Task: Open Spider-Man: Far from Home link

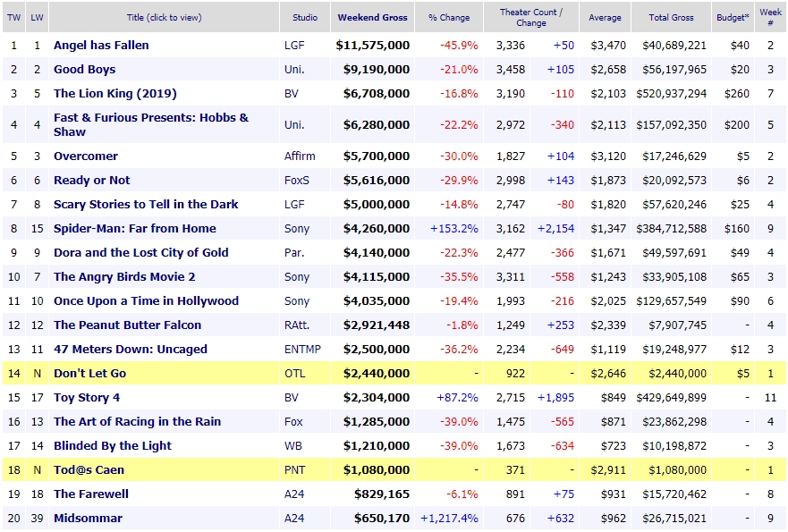Action: [x=135, y=229]
